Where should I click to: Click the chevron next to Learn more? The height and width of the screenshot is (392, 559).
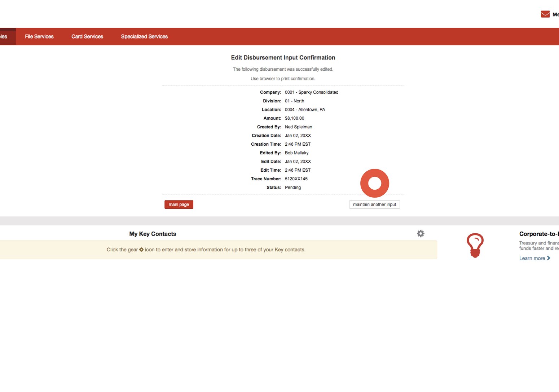click(549, 258)
